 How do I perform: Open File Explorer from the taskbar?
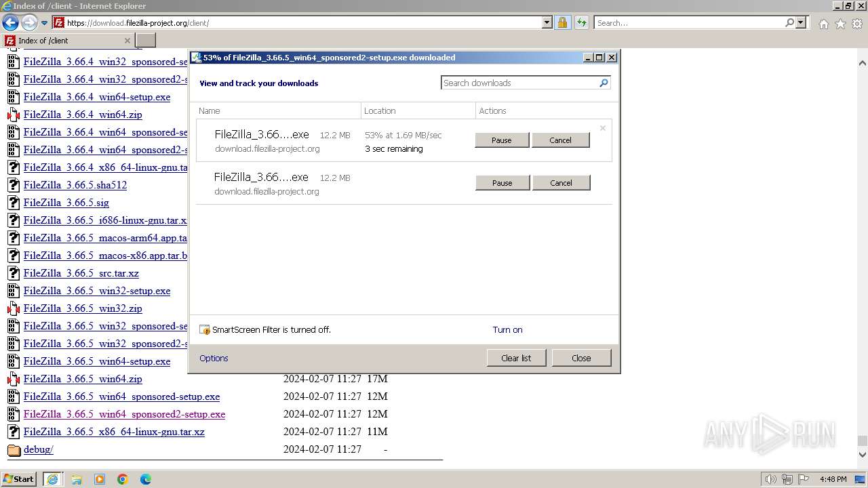(x=77, y=479)
